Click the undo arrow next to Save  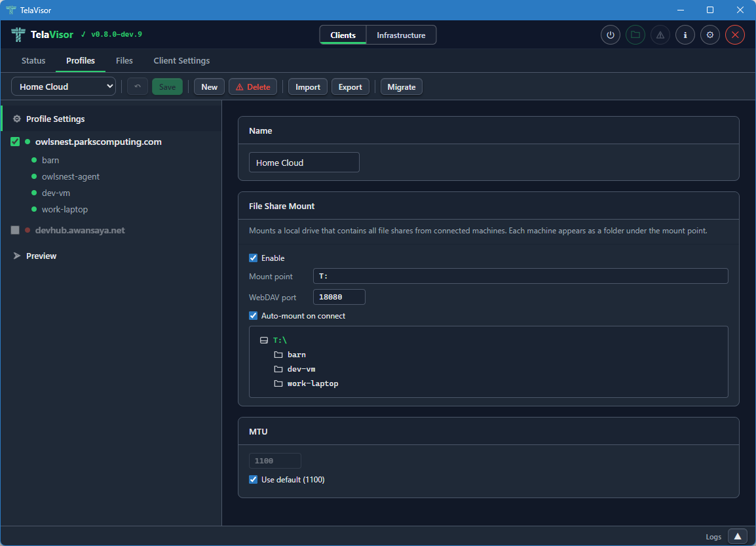137,86
